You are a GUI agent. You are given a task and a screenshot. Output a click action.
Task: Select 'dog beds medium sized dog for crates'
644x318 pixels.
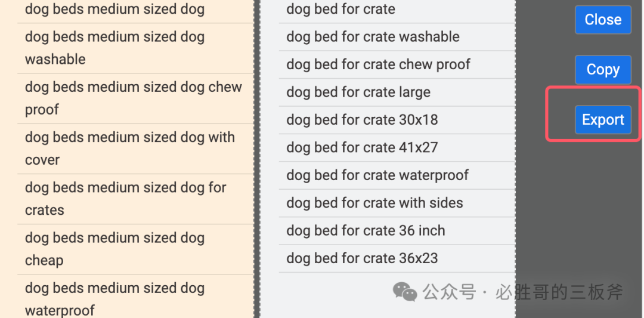[135, 199]
